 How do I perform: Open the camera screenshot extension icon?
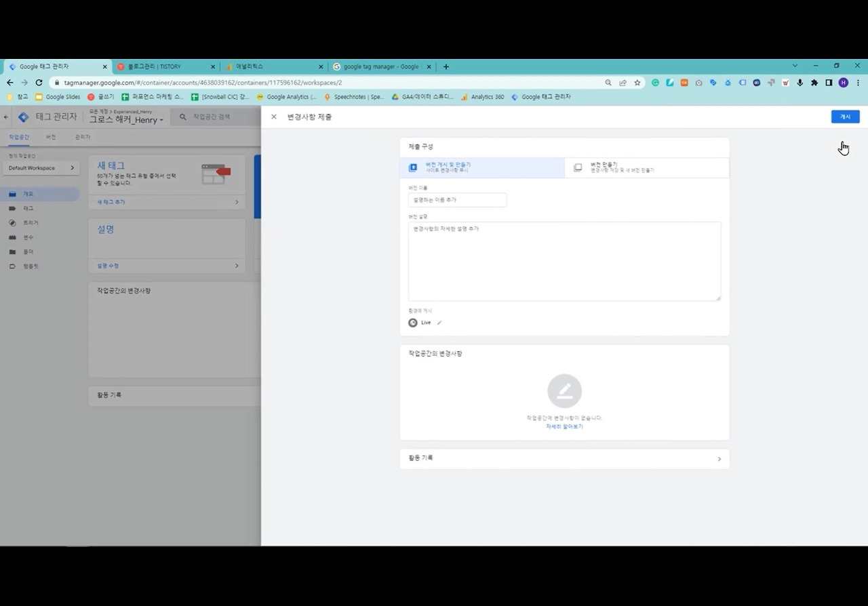[x=698, y=83]
